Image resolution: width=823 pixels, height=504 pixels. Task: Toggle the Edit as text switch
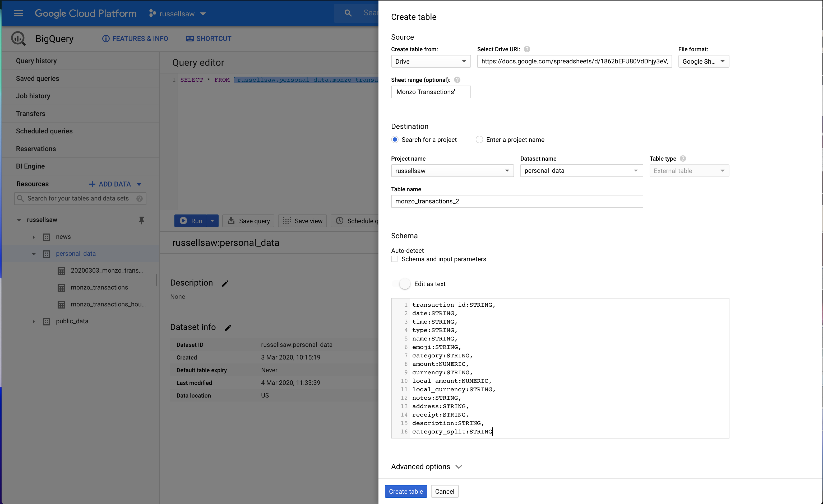click(402, 284)
